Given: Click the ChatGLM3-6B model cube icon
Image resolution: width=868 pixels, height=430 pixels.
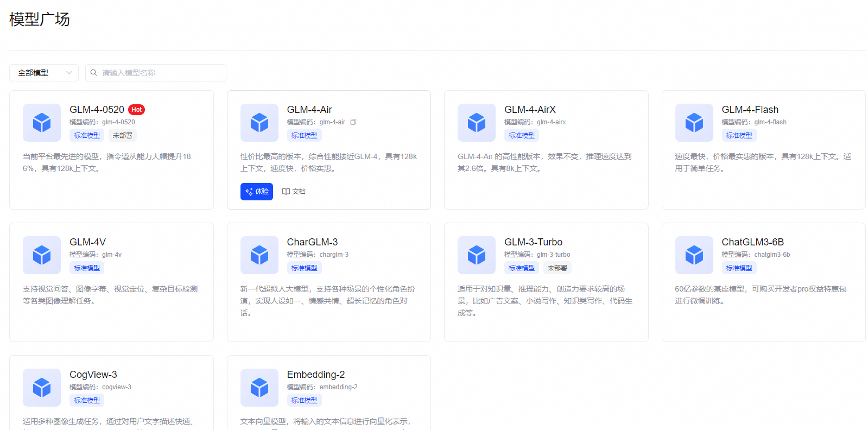Looking at the screenshot, I should pos(694,255).
